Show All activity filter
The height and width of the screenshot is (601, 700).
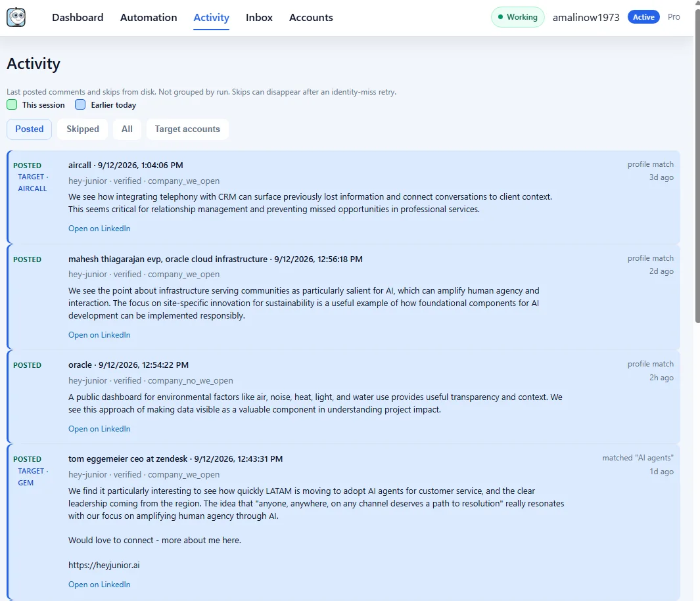point(127,129)
